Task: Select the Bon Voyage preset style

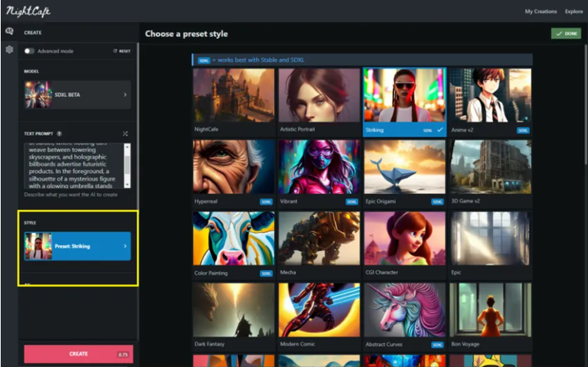Action: click(x=490, y=317)
